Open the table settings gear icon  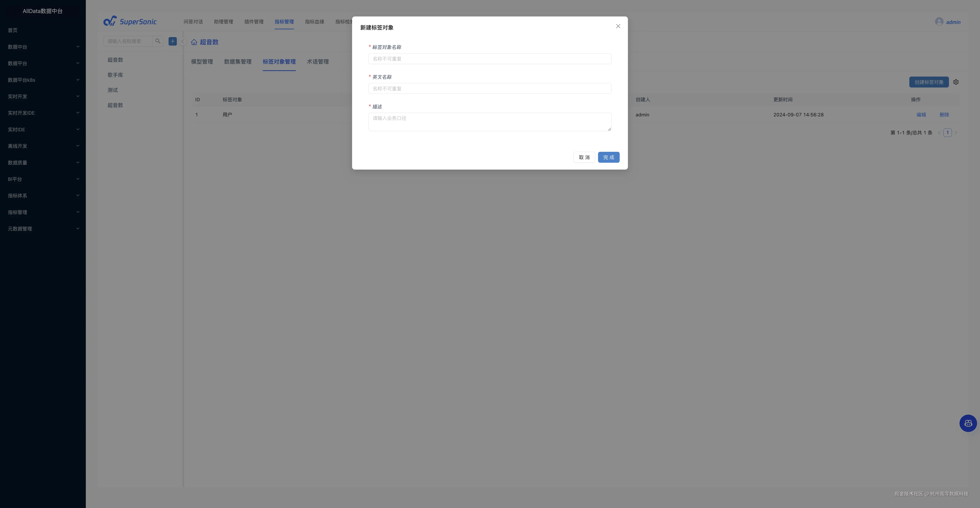[956, 82]
